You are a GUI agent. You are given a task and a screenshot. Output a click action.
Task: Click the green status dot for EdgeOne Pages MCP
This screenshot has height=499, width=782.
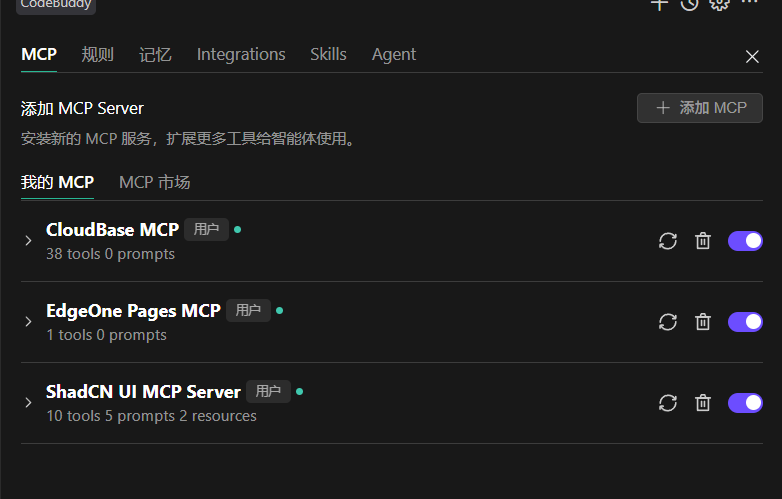tap(280, 311)
